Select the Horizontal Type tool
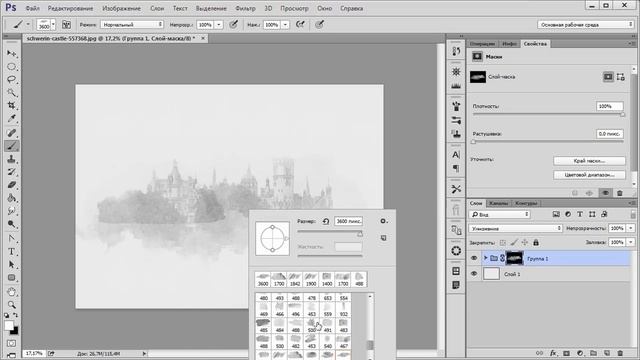 click(11, 251)
